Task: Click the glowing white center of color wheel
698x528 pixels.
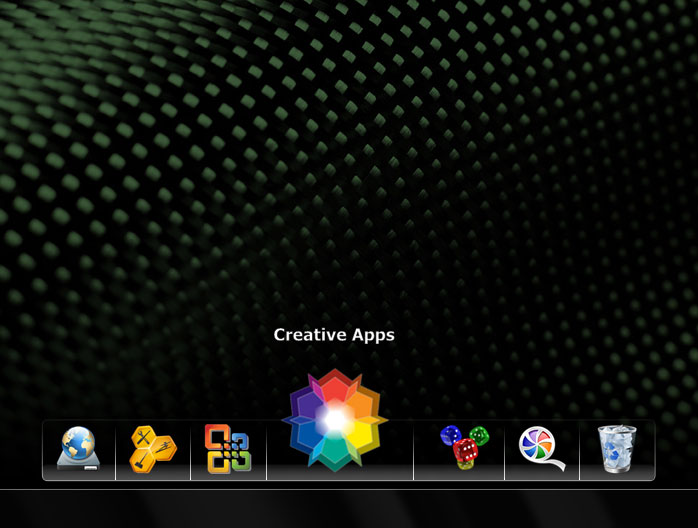Action: point(335,419)
